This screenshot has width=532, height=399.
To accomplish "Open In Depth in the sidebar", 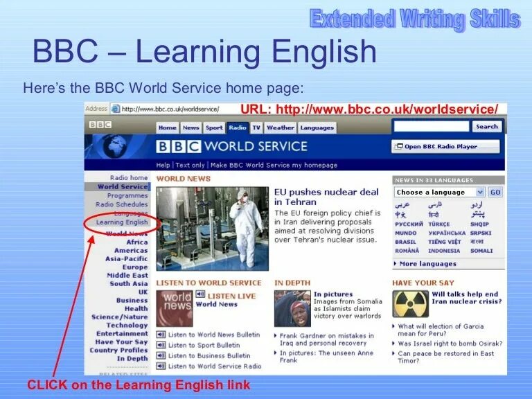I will pos(132,359).
